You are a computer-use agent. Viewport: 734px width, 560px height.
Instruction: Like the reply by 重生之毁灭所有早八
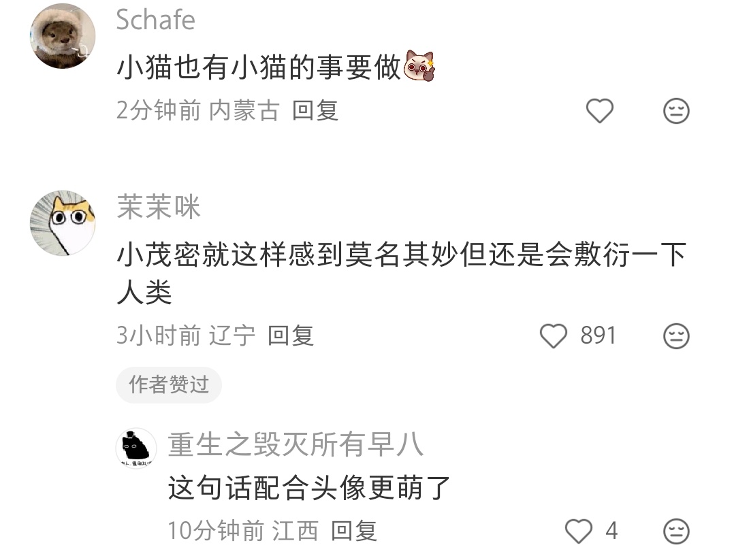click(579, 531)
